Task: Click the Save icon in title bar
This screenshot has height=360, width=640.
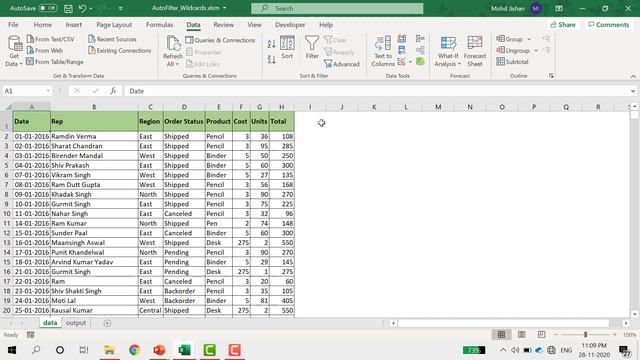Action: click(x=68, y=8)
